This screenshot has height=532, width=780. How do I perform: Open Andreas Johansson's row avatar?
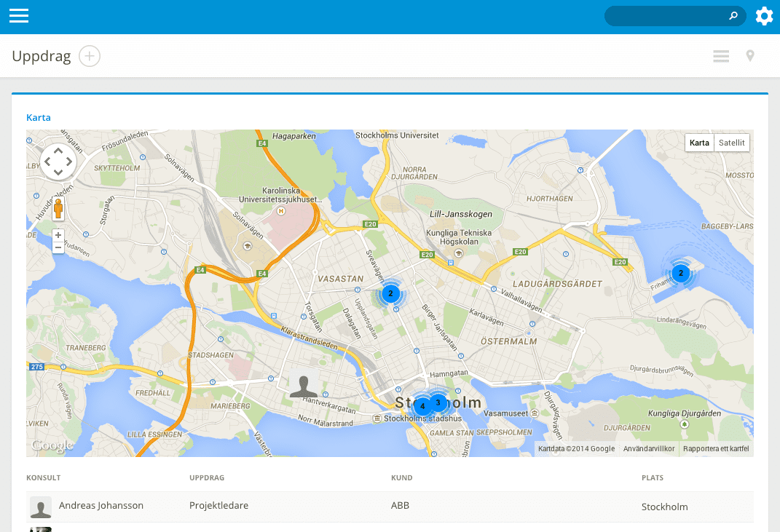coord(41,507)
